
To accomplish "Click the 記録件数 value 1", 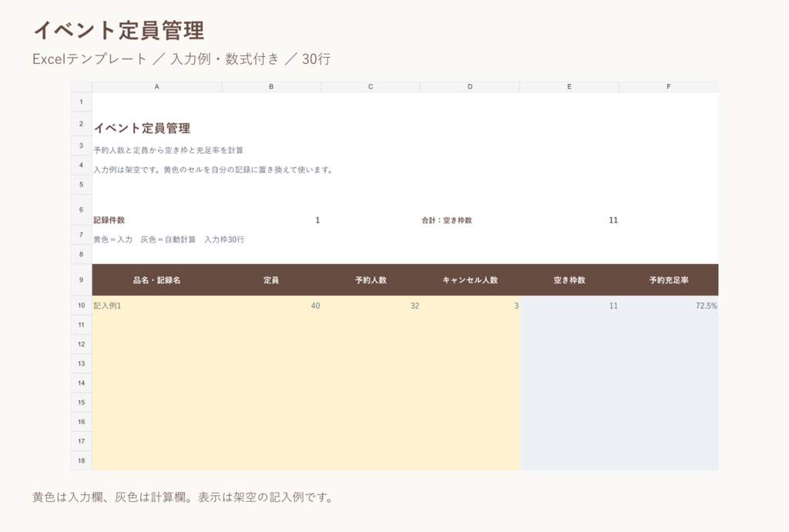I will [317, 219].
